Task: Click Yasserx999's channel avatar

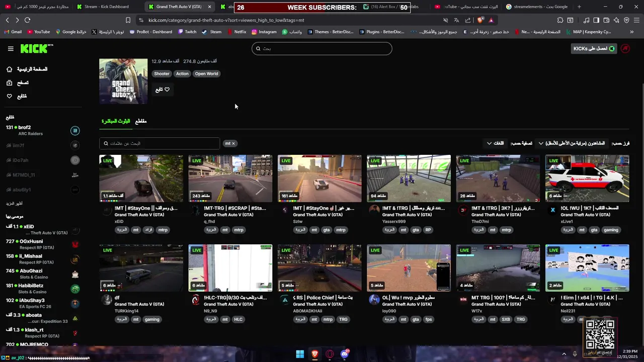Action: point(374,210)
